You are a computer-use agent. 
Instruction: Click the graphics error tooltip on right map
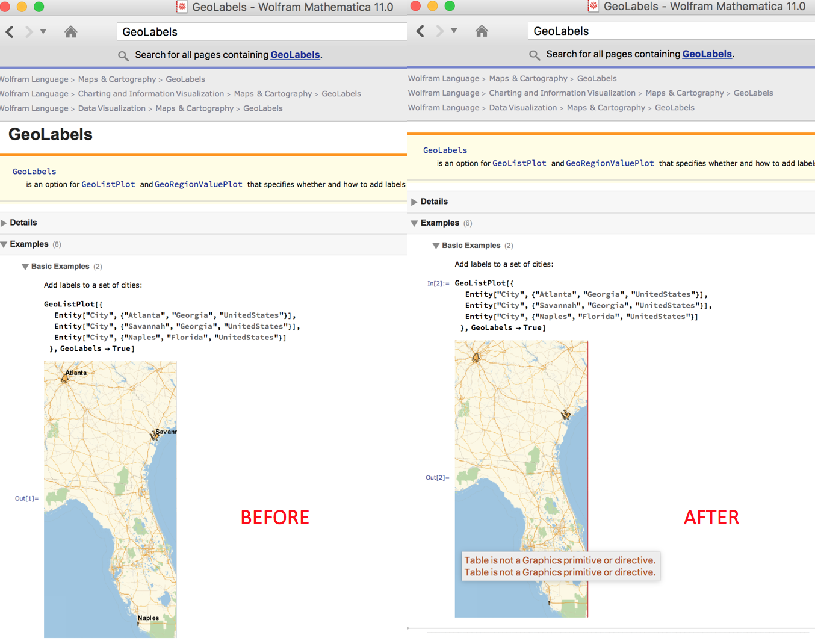point(561,566)
